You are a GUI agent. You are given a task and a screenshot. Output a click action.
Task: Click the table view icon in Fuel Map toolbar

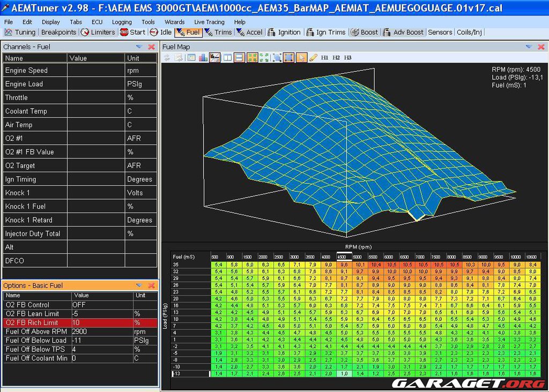tap(191, 58)
